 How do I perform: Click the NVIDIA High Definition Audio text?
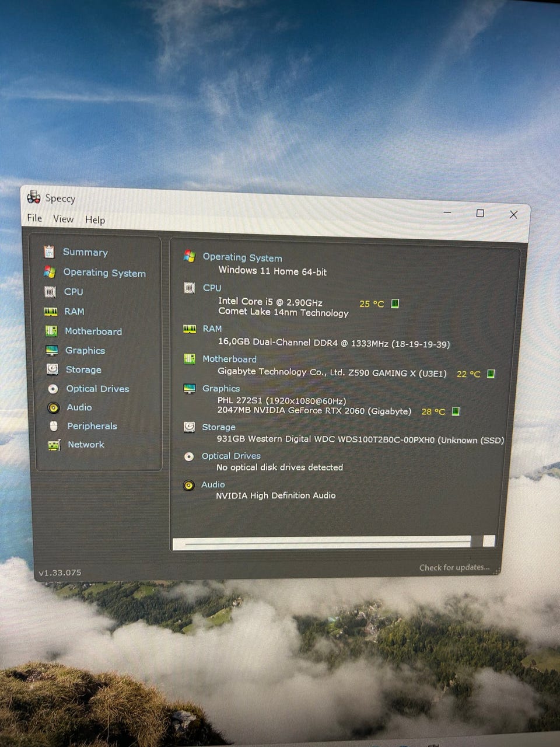click(x=275, y=495)
